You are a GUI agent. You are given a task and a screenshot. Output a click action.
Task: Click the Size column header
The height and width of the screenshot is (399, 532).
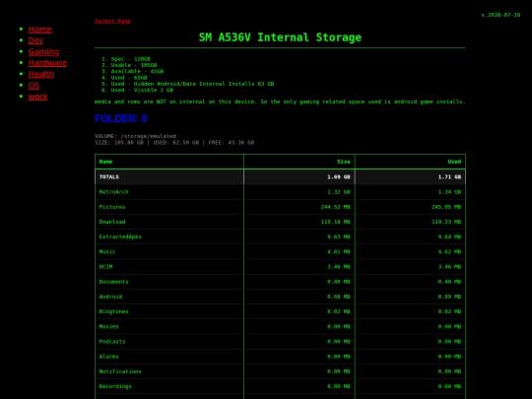pos(344,162)
